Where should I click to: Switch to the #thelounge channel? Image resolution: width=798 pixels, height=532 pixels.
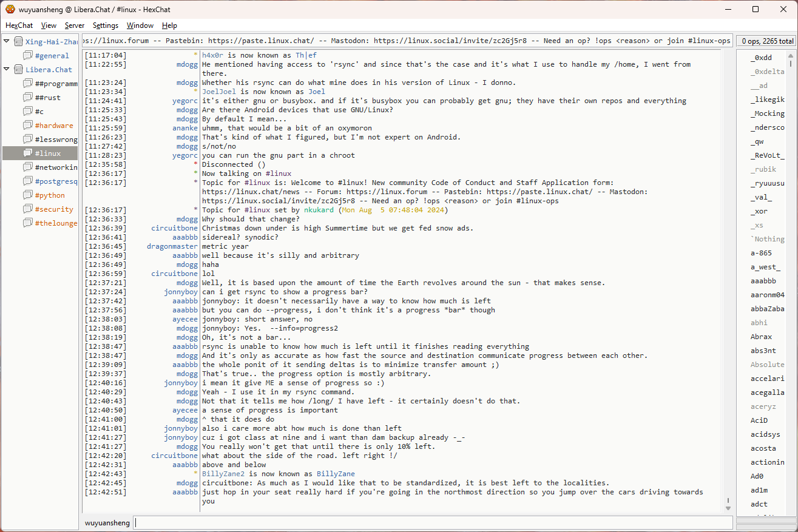56,223
